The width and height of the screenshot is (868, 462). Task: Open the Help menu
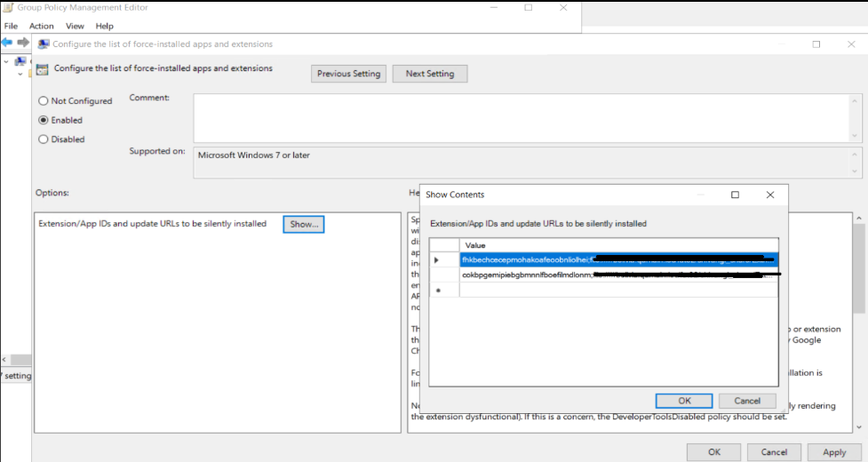(x=104, y=26)
